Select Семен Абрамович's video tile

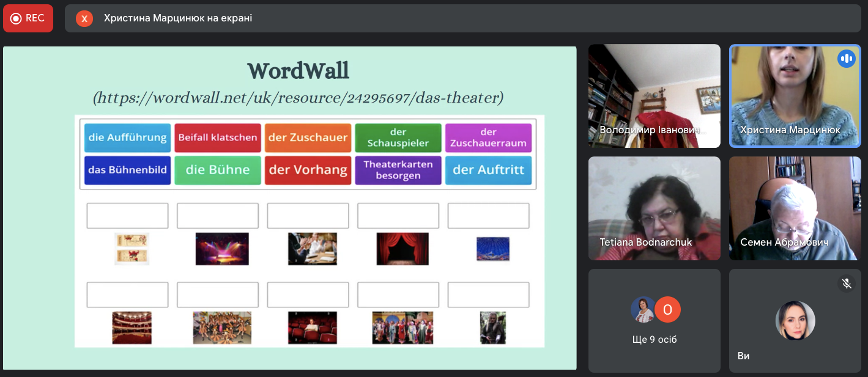tap(795, 208)
